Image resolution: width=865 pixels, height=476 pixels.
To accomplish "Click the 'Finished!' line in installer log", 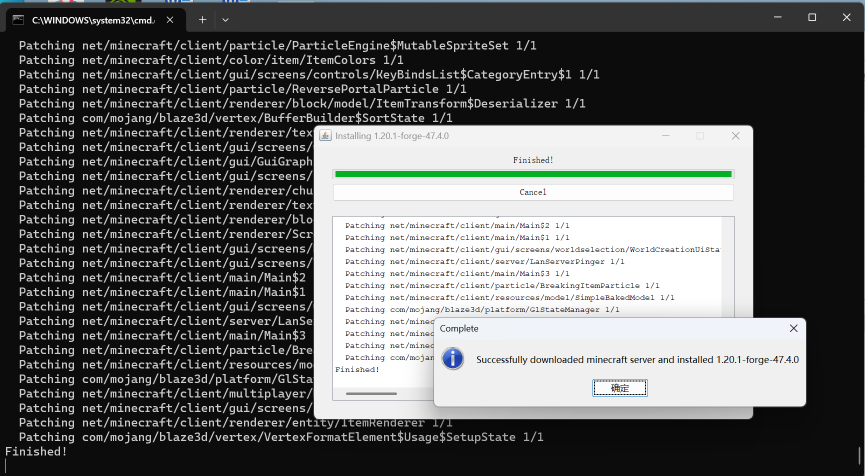I will pos(357,370).
